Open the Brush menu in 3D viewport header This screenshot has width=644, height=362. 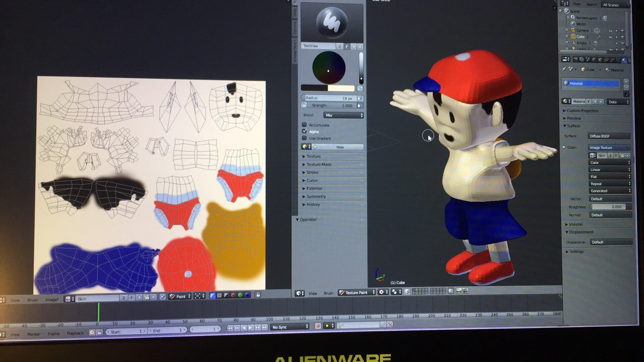tap(328, 293)
